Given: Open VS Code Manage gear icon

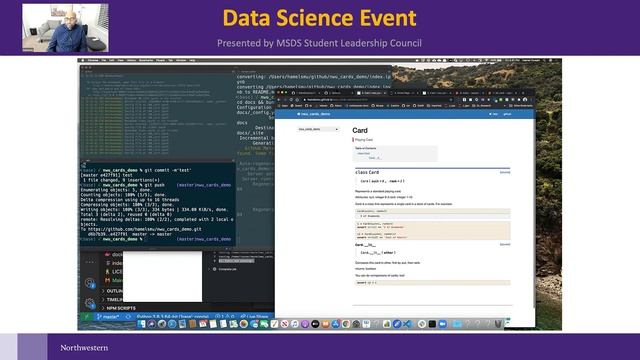Looking at the screenshot, I should tap(90, 303).
